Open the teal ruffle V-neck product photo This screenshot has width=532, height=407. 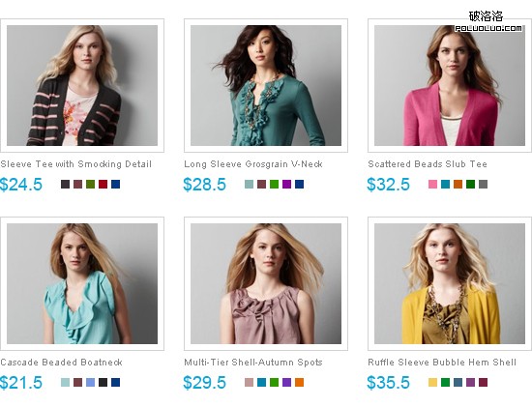[266, 85]
